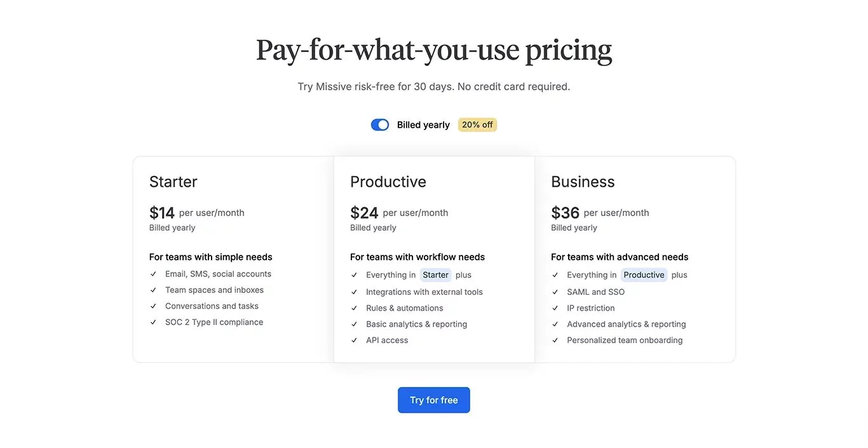Image resolution: width=868 pixels, height=448 pixels.
Task: Click checkmark next to Email, SMS, social accounts
Action: (153, 274)
